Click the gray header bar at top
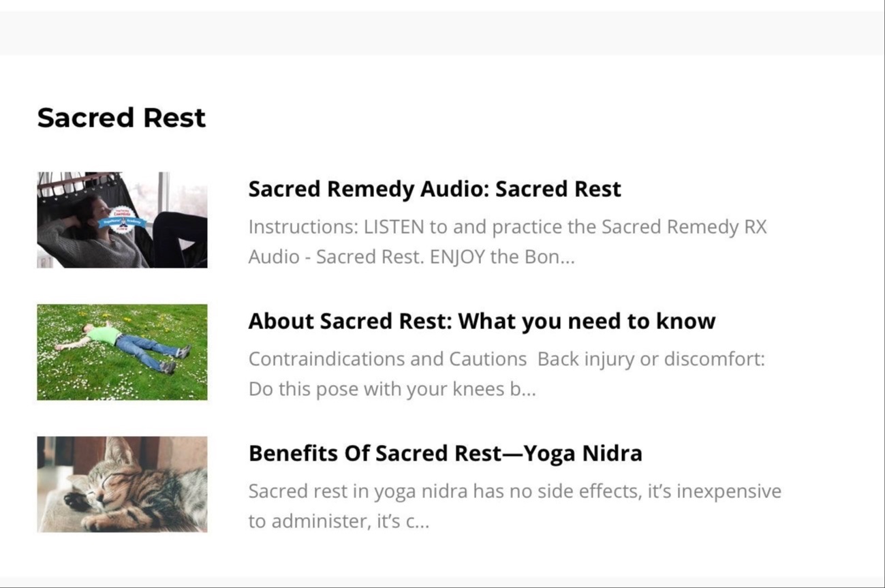The height and width of the screenshot is (588, 885). pyautogui.click(x=442, y=33)
